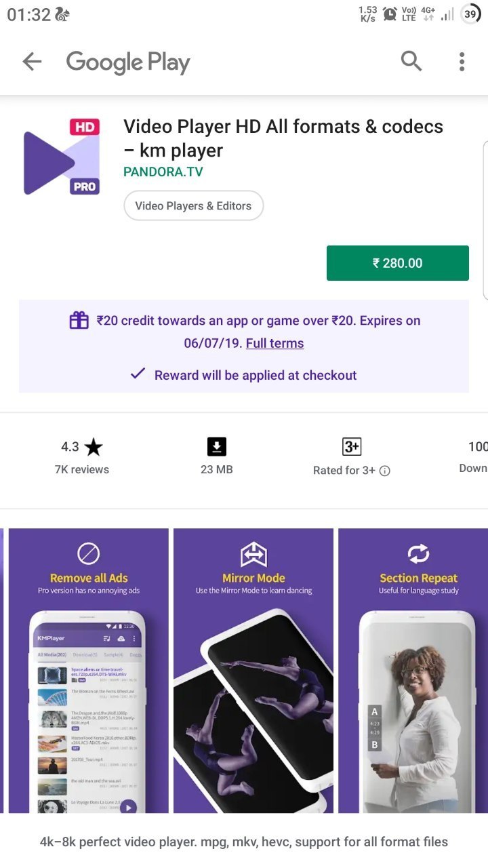Screen dimensions: 488x868
Task: Open the three-dot overflow menu
Action: (462, 62)
